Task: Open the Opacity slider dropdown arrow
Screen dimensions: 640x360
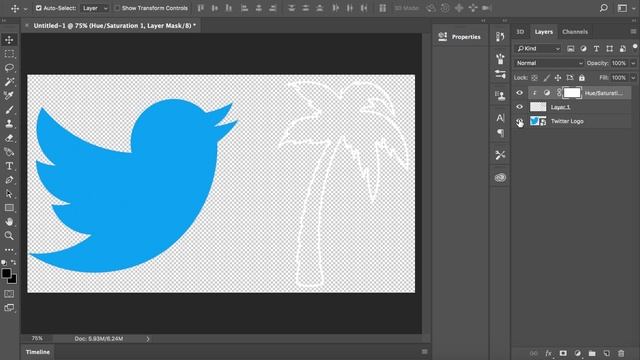Action: 633,63
